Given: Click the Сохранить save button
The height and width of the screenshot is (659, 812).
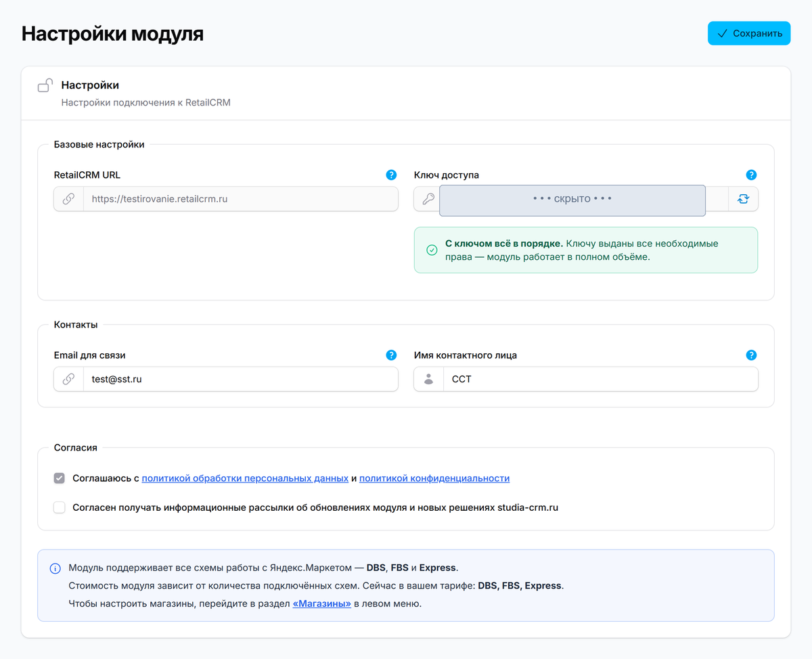Looking at the screenshot, I should pyautogui.click(x=749, y=33).
